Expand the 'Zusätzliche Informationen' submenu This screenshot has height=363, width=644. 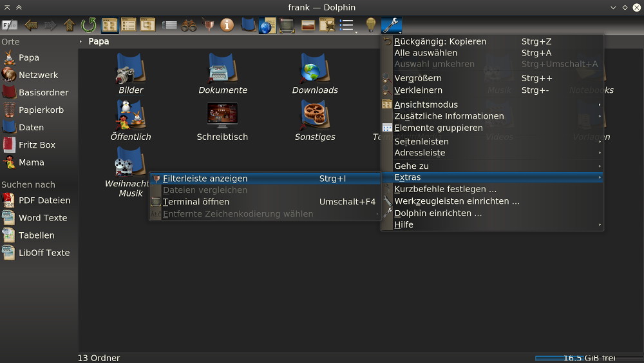pyautogui.click(x=492, y=116)
